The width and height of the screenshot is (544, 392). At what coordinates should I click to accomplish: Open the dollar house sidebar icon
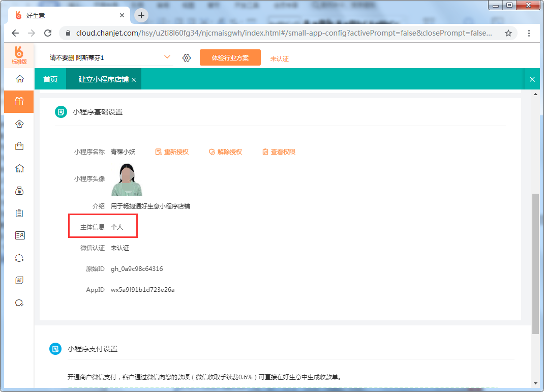[x=19, y=124]
